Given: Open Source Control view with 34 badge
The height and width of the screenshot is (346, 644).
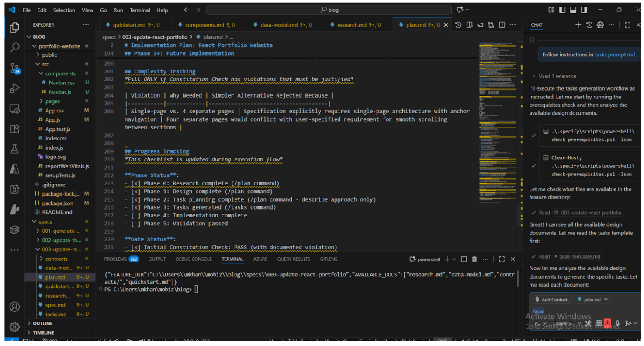Looking at the screenshot, I should point(14,68).
